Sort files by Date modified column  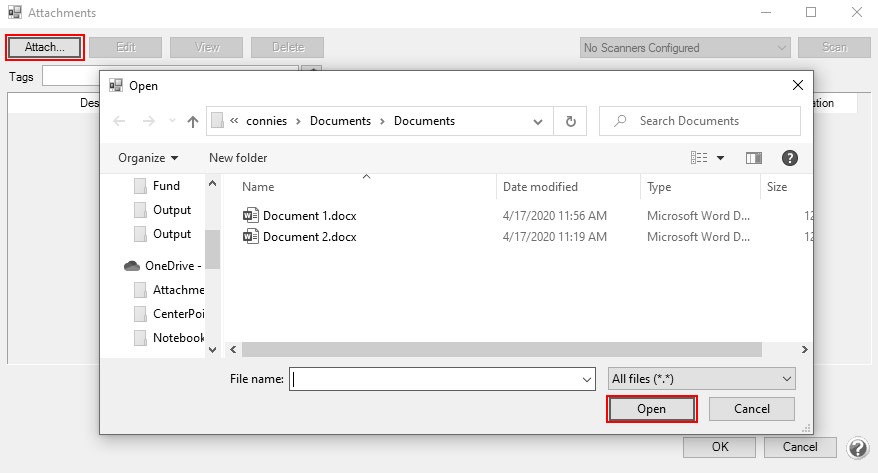(540, 187)
